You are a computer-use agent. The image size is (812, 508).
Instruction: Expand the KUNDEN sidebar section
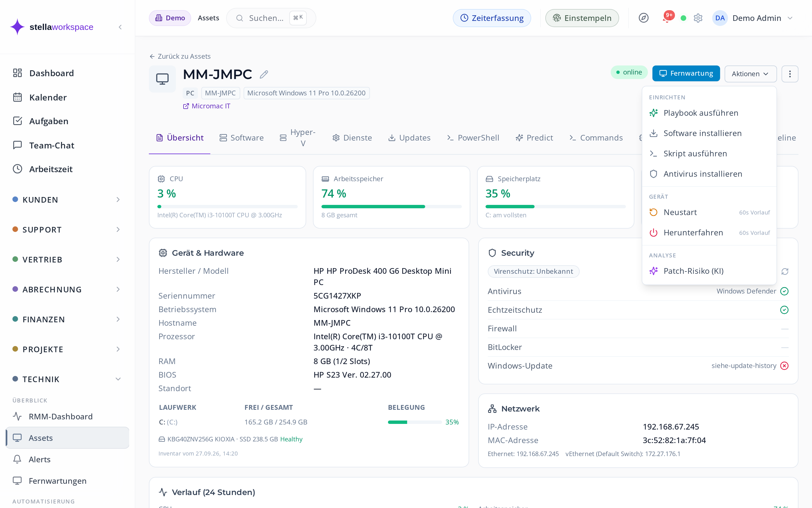click(x=67, y=200)
